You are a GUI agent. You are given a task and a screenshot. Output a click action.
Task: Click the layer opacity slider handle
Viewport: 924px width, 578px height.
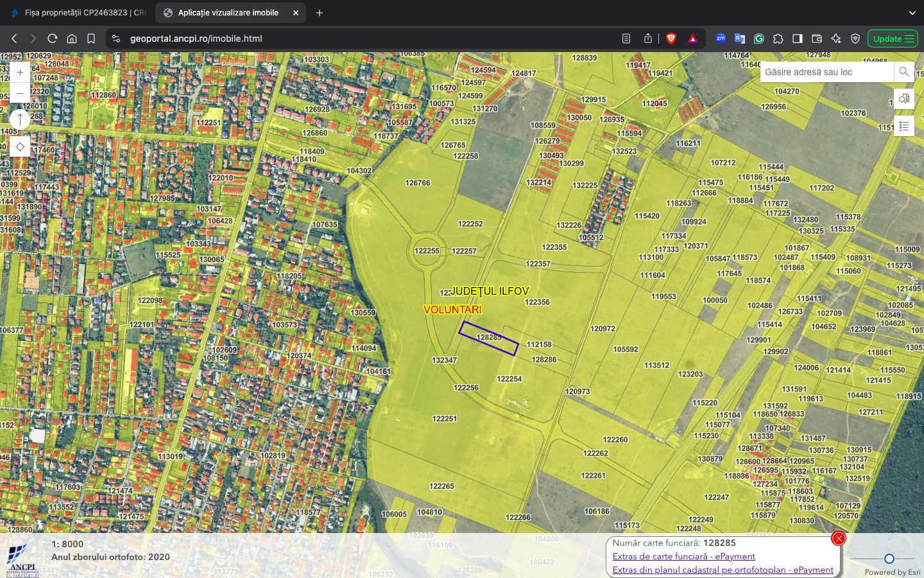pos(889,558)
